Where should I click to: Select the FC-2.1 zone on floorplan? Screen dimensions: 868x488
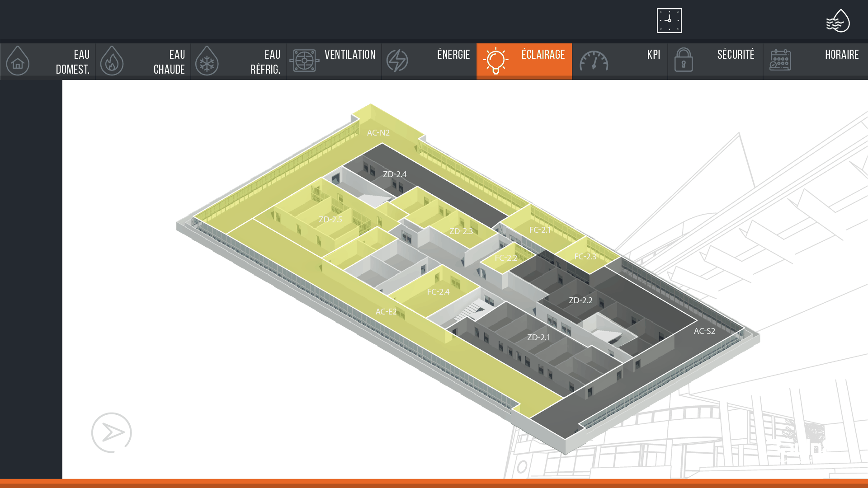coord(540,230)
